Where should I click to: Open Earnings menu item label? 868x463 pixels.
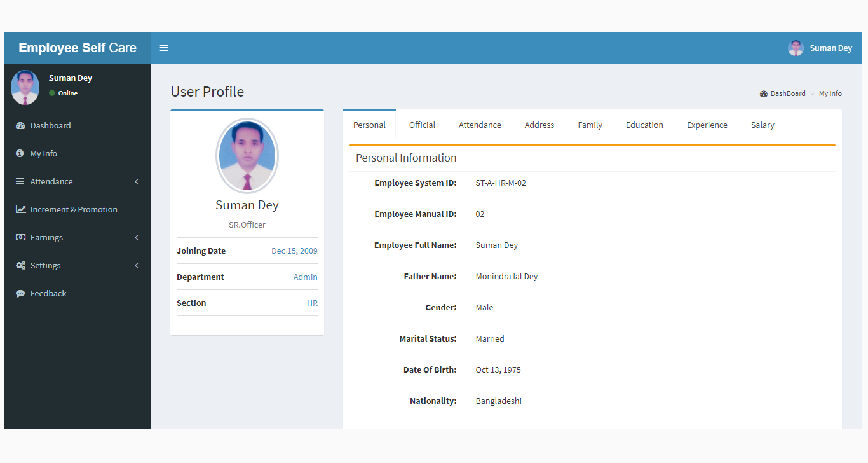(46, 238)
